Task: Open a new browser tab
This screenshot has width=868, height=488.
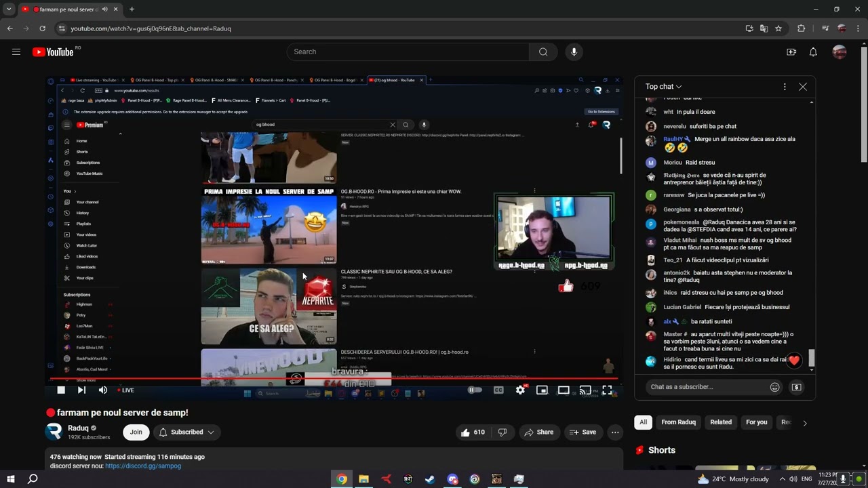Action: click(x=132, y=9)
